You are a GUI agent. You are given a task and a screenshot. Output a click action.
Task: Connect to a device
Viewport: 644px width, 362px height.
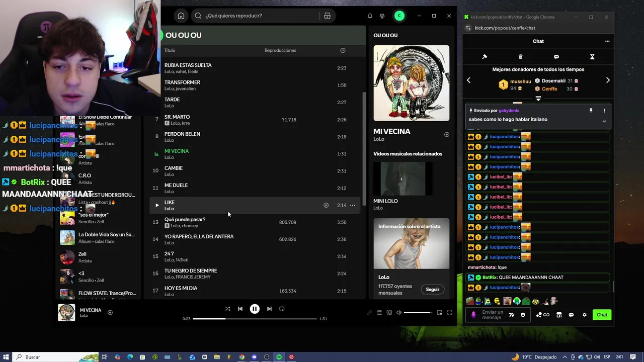389,313
